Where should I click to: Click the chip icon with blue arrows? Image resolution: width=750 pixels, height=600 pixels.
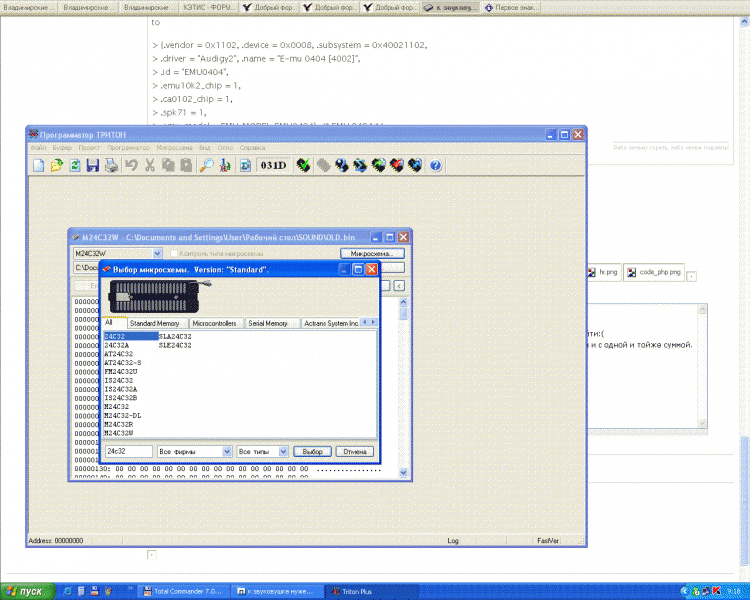pos(360,166)
